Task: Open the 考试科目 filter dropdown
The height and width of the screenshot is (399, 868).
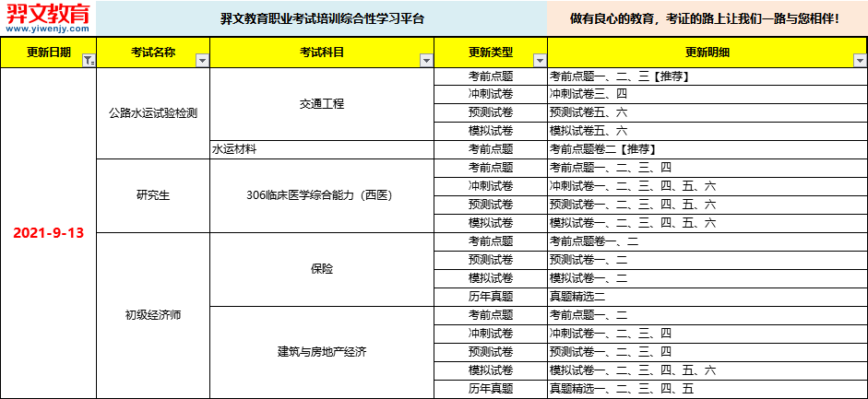Action: 426,61
